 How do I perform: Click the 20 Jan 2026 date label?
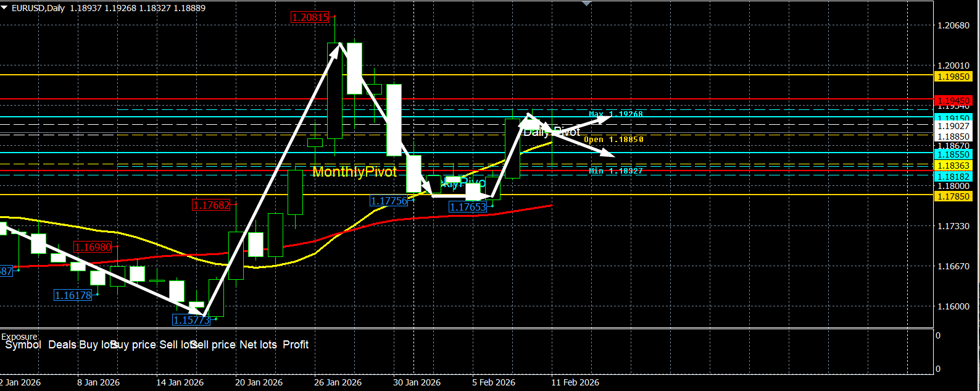(x=259, y=382)
